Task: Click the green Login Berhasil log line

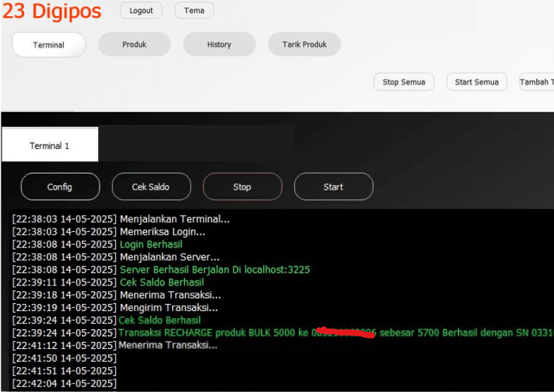Action: 151,245
